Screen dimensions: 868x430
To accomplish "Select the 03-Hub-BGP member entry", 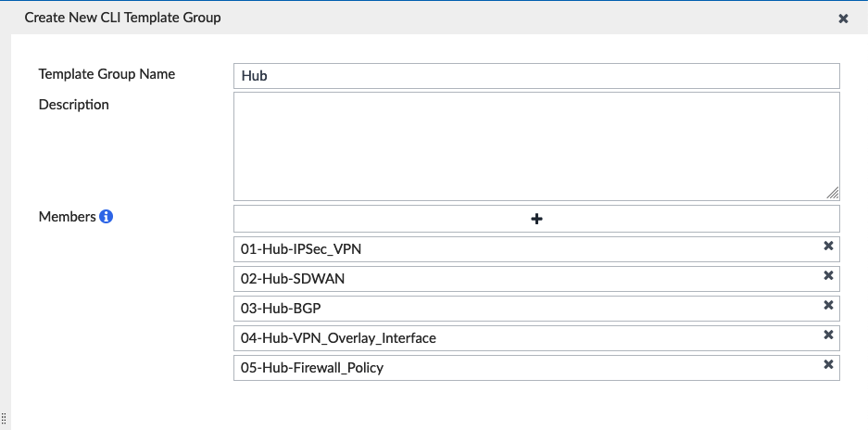I will click(x=519, y=308).
